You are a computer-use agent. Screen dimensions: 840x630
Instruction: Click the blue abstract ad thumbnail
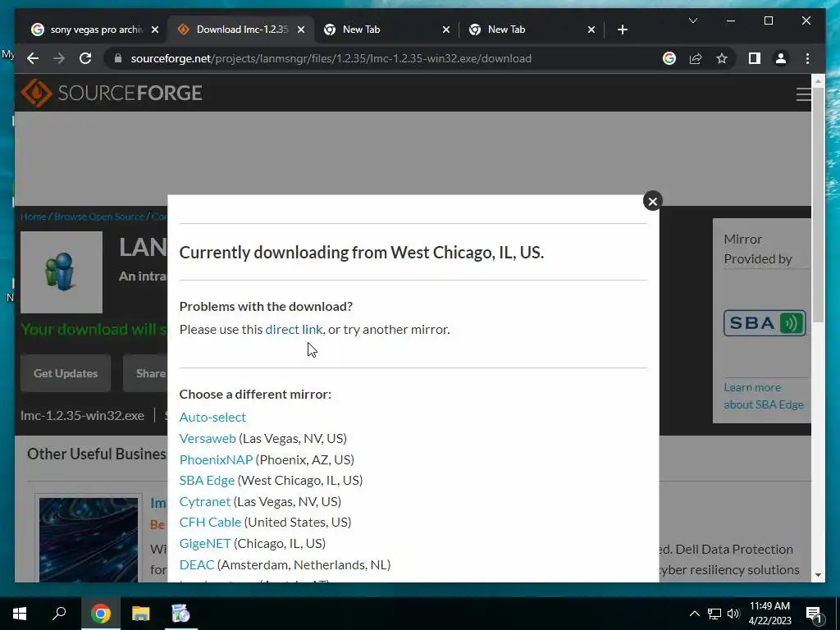[89, 540]
